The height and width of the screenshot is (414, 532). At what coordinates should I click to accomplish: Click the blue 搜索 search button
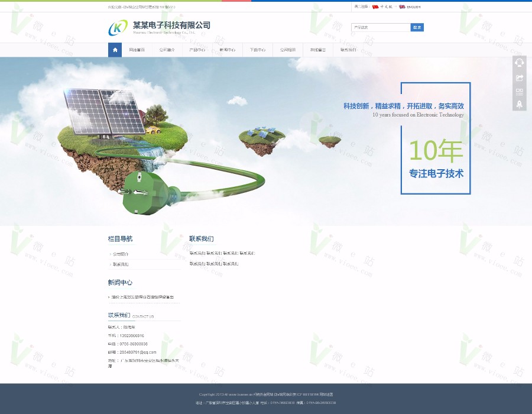coord(417,27)
